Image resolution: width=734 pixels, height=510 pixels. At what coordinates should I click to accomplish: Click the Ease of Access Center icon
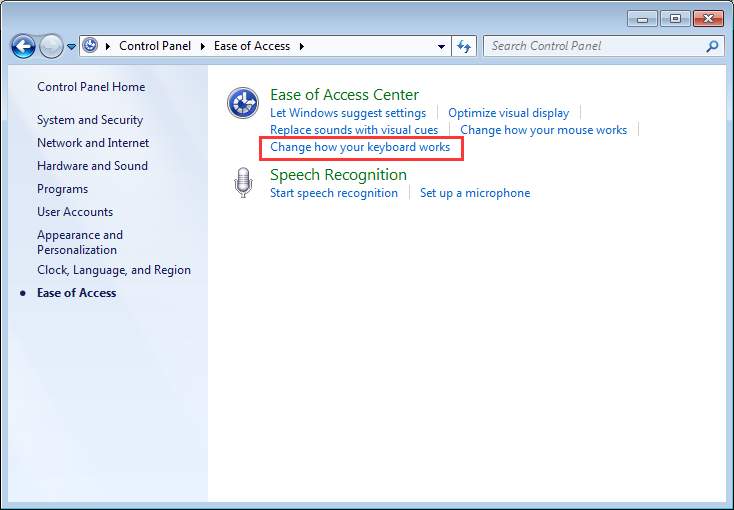click(243, 103)
